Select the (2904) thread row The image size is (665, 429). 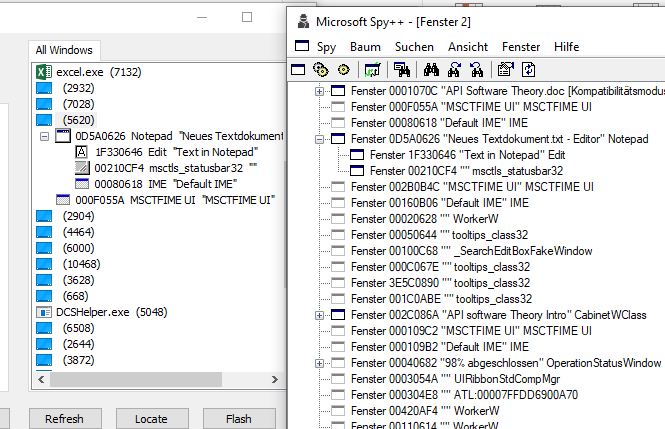78,216
